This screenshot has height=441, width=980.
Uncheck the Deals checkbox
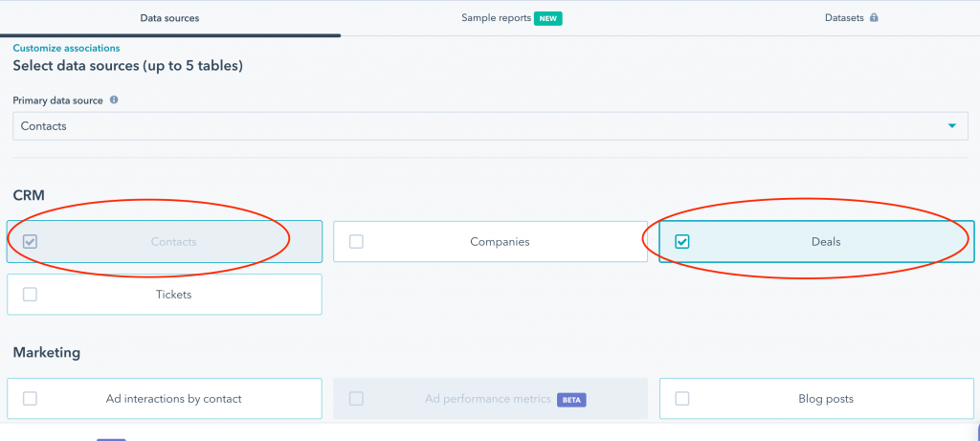point(682,242)
